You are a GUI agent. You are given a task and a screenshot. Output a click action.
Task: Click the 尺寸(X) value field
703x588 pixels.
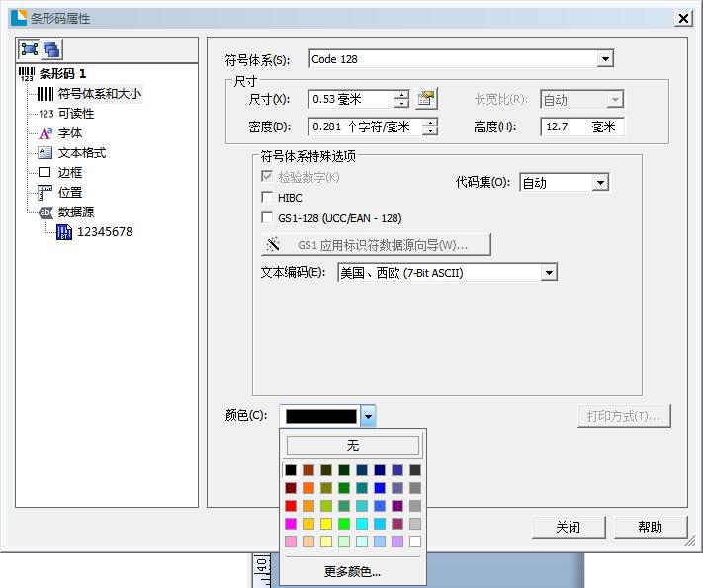pos(351,99)
